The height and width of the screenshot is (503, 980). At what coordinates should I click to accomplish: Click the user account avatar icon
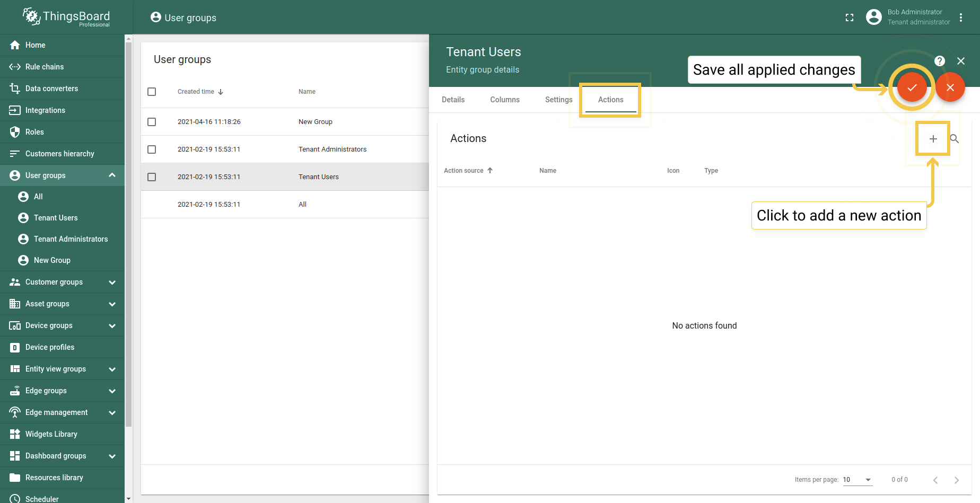873,17
